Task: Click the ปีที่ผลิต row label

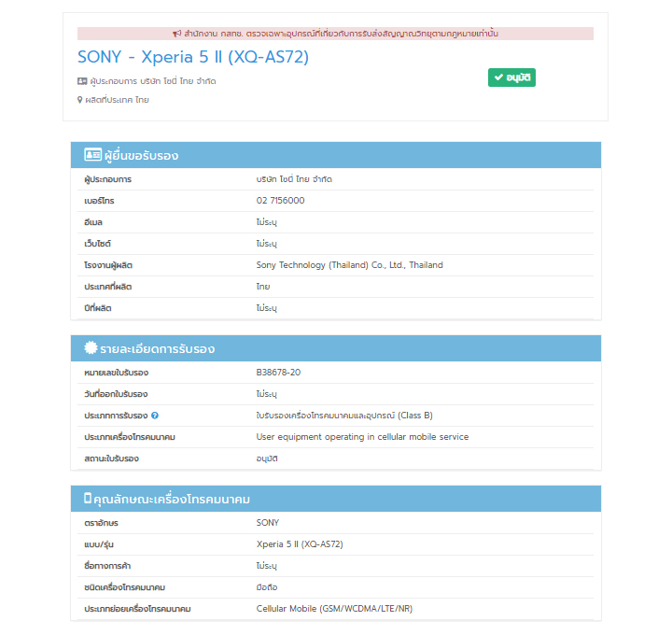Action: point(98,308)
